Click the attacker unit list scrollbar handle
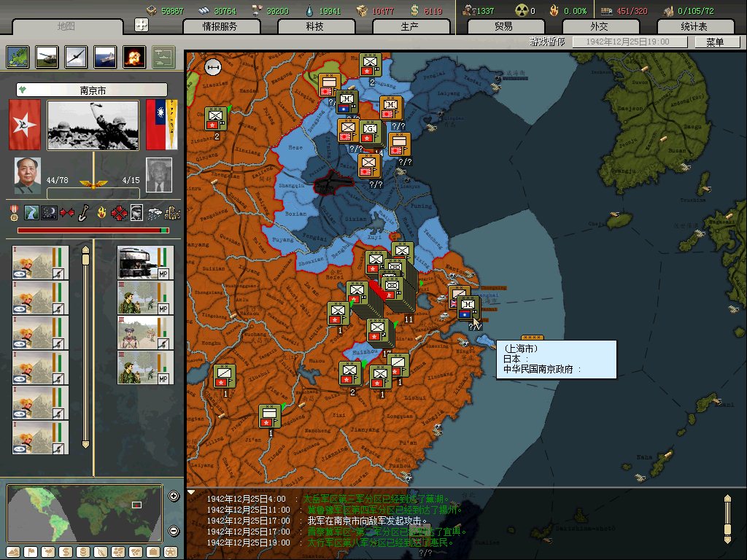The width and height of the screenshot is (747, 560). (x=85, y=252)
